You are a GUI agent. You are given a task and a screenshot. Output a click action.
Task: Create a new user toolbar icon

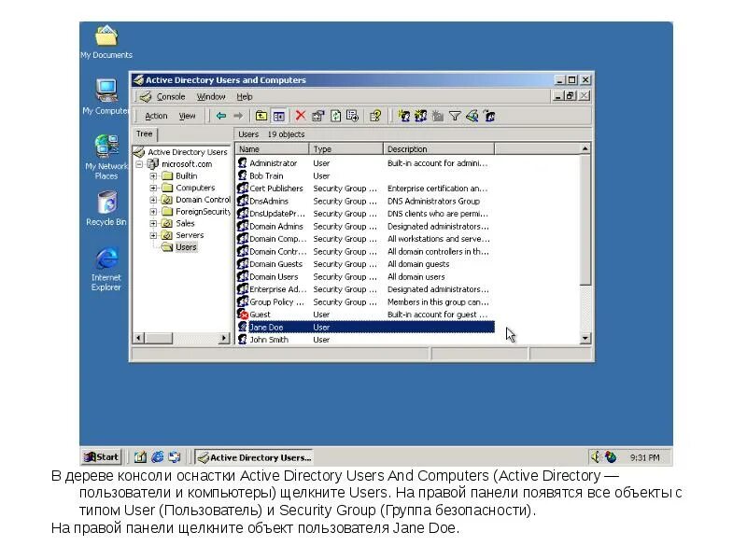point(404,116)
